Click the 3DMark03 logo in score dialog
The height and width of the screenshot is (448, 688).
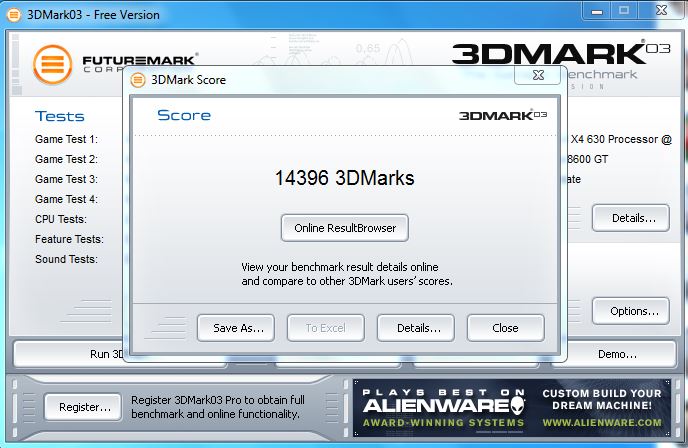pos(503,115)
